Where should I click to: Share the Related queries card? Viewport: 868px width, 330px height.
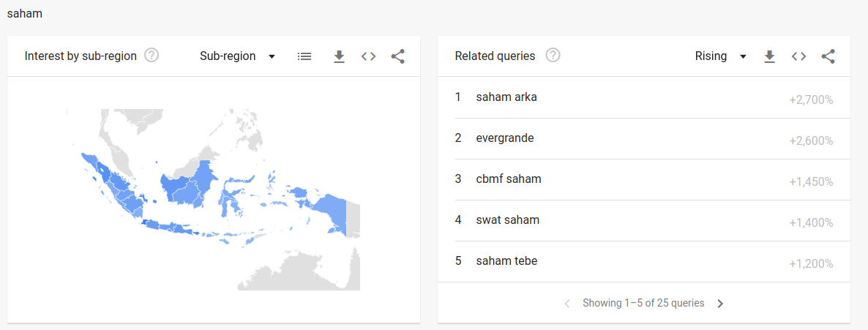(828, 56)
